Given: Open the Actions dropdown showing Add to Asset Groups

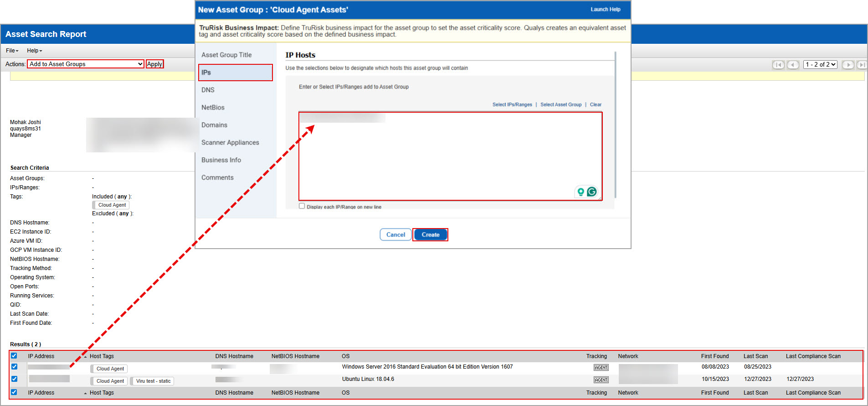Looking at the screenshot, I should [86, 64].
